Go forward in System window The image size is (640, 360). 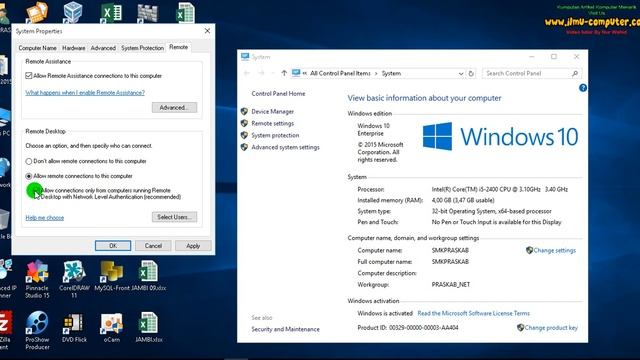pos(261,73)
